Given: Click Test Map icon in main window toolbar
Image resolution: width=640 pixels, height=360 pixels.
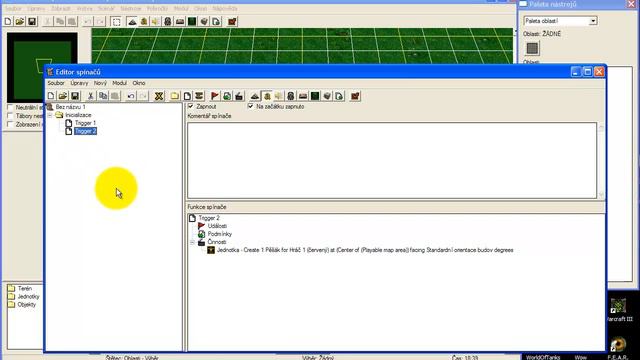Looking at the screenshot, I should coord(232,22).
